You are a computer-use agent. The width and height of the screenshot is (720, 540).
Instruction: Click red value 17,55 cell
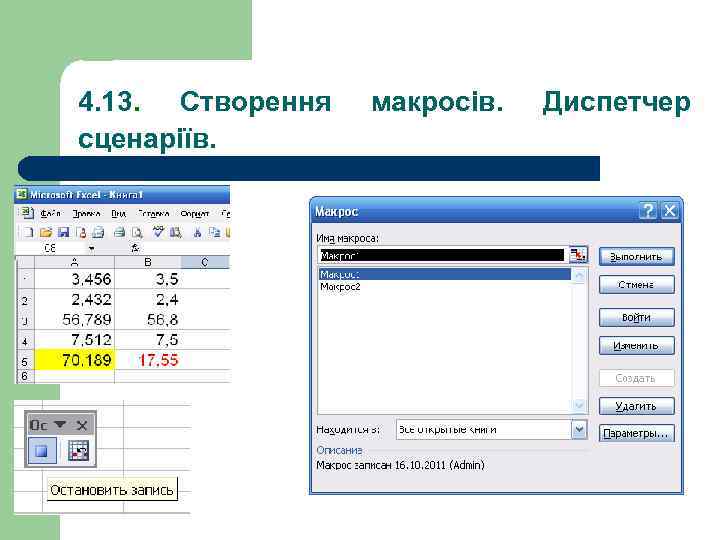click(147, 360)
